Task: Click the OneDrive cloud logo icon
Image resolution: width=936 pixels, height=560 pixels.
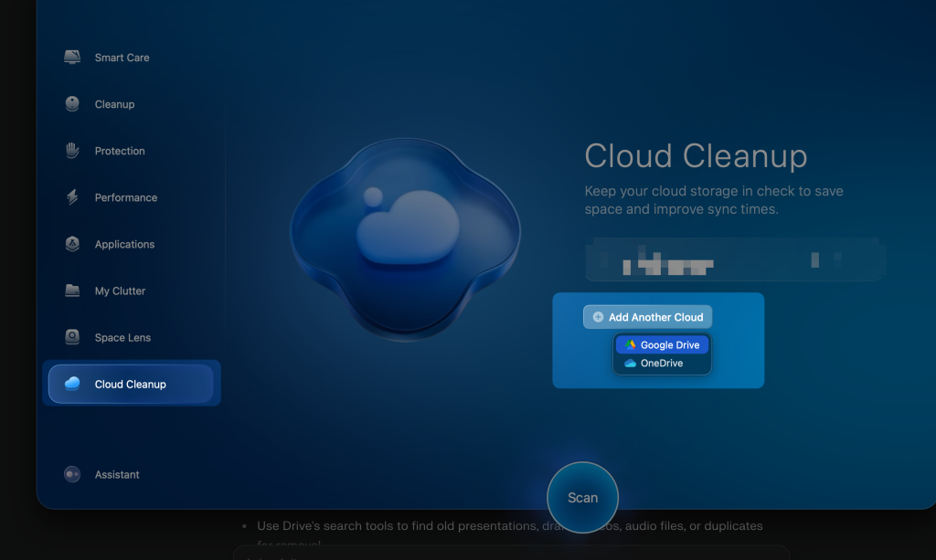Action: click(630, 364)
